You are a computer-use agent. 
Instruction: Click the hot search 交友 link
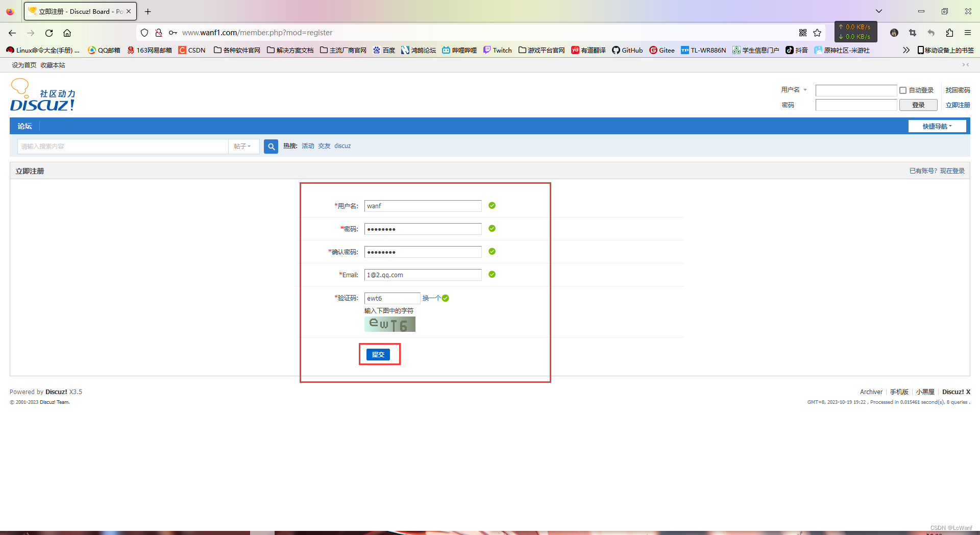pyautogui.click(x=324, y=146)
